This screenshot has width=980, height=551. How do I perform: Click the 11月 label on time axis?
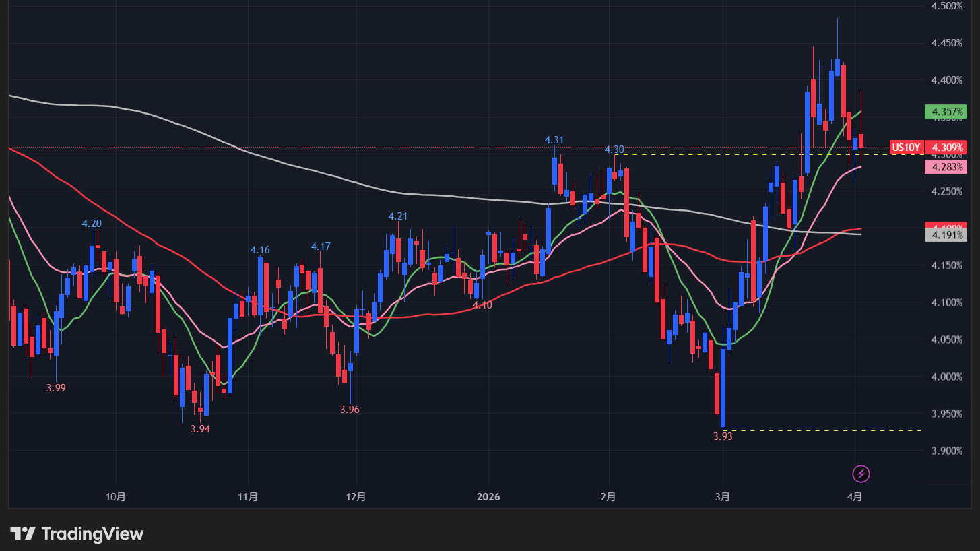point(248,497)
